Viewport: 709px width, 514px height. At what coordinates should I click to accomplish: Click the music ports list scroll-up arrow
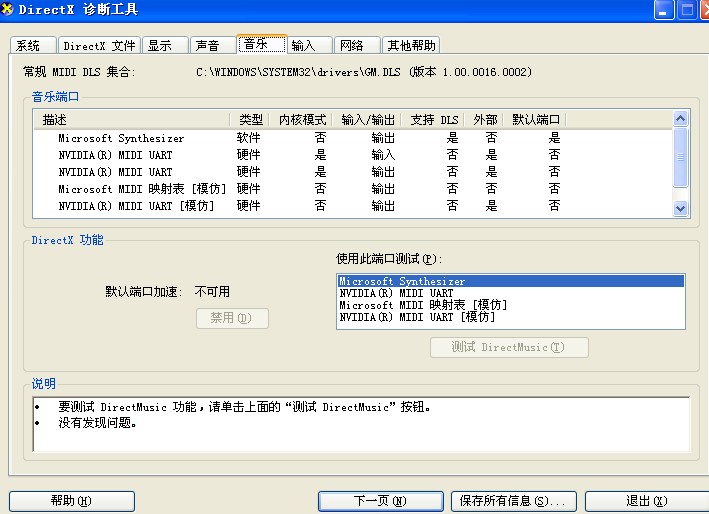coord(680,118)
